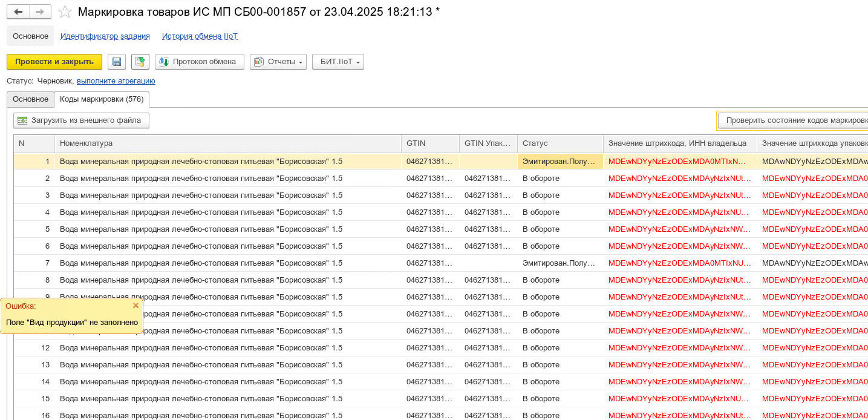This screenshot has width=868, height=420.
Task: Switch to the Коды маркировки tab
Action: (x=102, y=99)
